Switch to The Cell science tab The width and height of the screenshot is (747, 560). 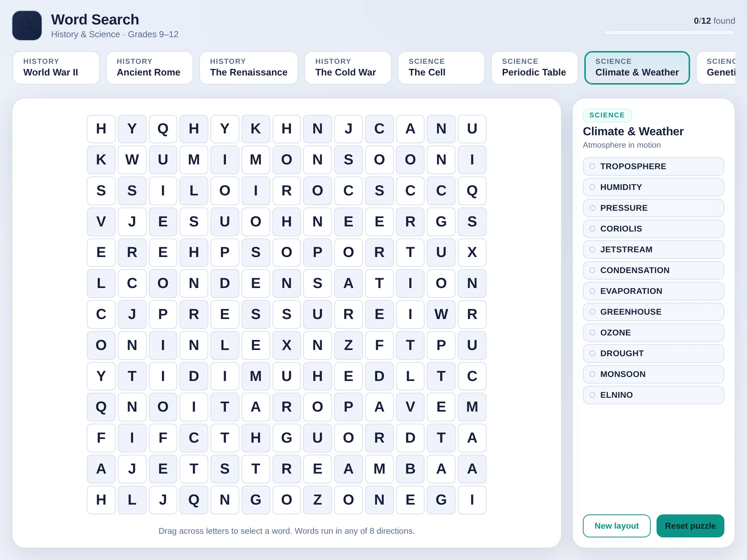coord(441,68)
